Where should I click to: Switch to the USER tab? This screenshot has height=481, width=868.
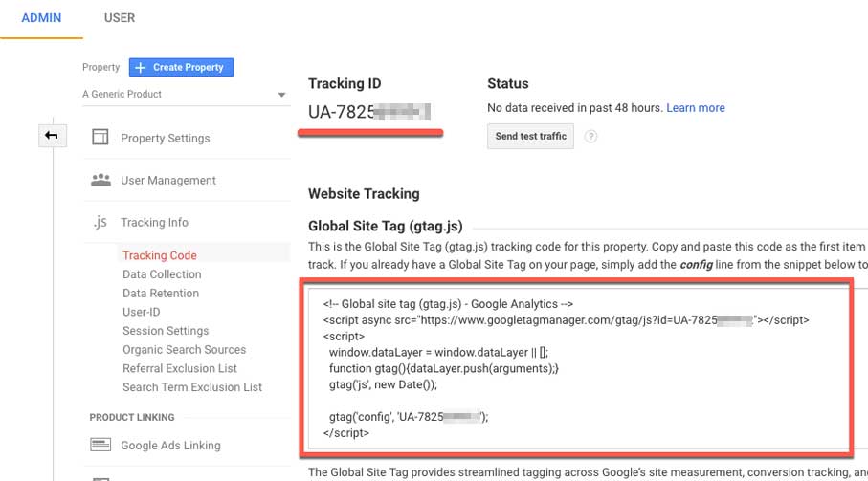point(120,18)
